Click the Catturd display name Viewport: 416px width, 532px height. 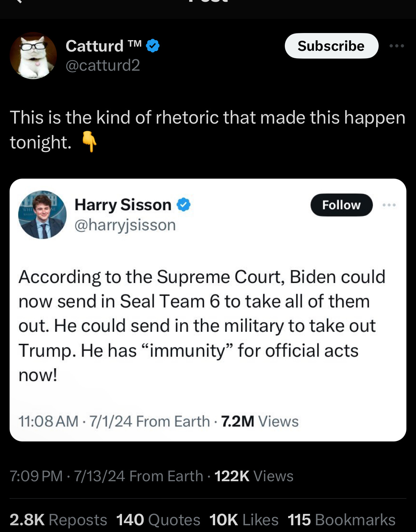pos(103,46)
